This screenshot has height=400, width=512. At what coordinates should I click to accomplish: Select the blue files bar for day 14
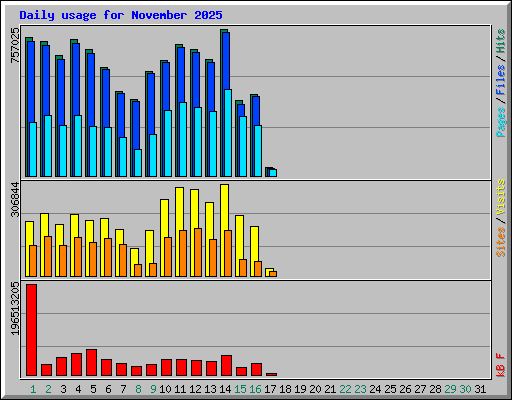[226, 60]
